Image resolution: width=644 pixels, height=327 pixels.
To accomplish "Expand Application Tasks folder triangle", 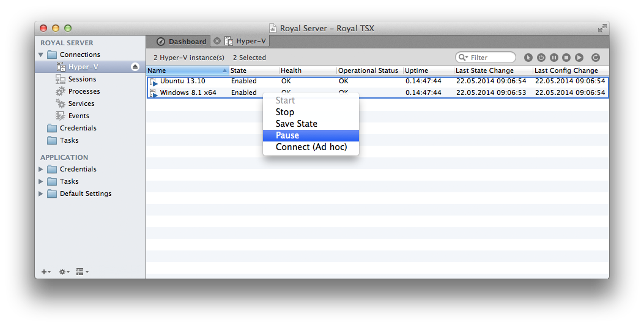I will point(40,181).
